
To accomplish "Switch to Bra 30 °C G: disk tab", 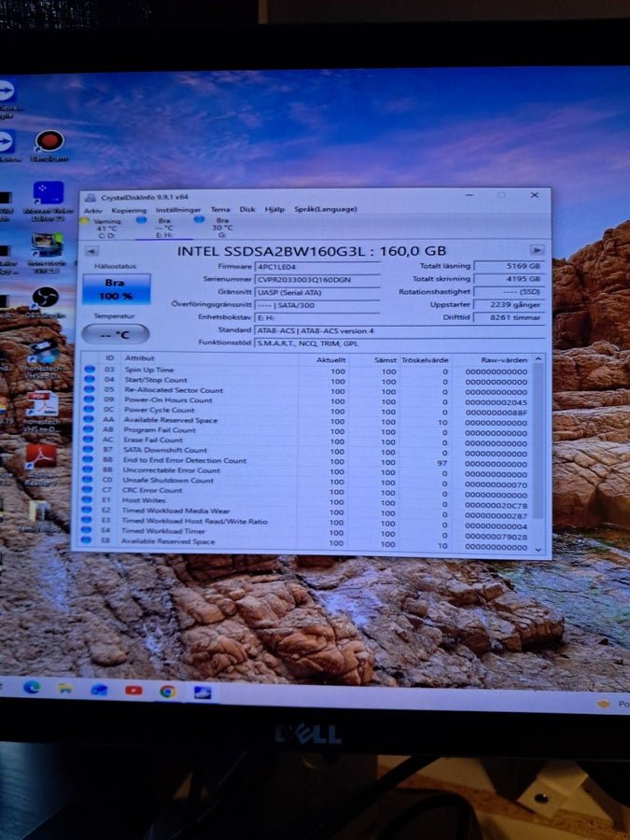I will coord(217,227).
